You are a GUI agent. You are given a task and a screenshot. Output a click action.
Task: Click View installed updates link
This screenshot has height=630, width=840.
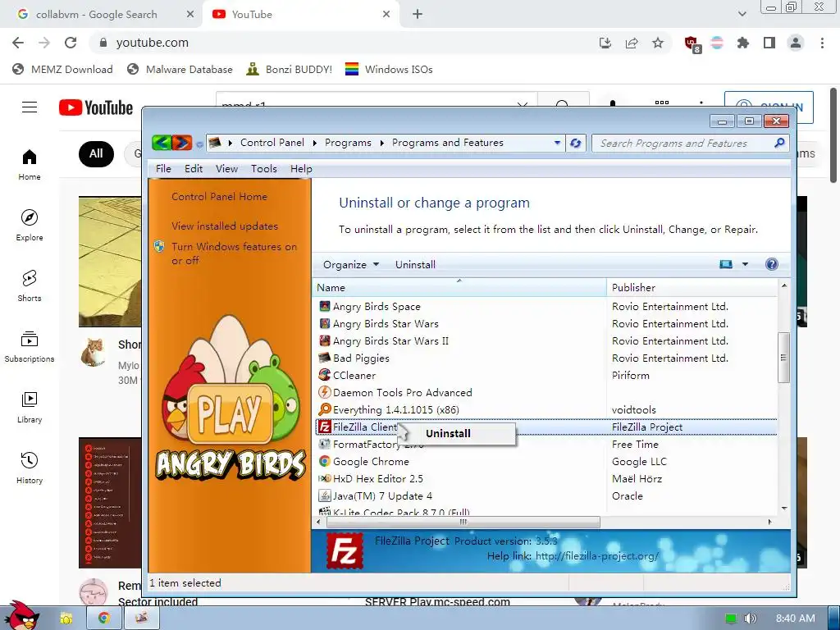225,226
